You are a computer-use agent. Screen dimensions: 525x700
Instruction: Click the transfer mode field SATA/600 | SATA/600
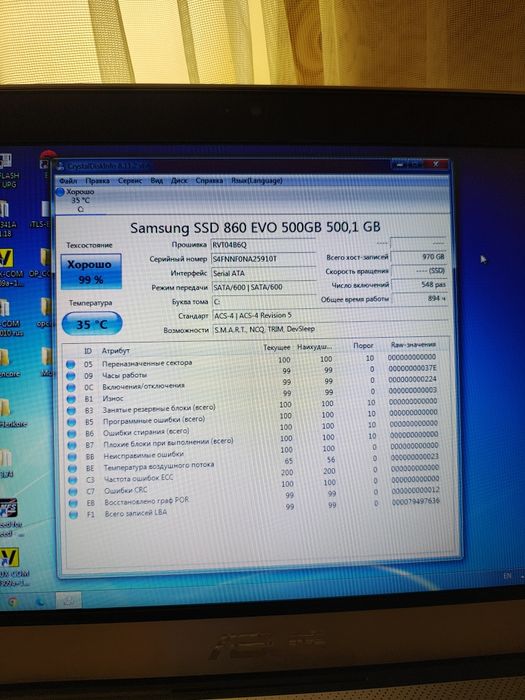(x=263, y=287)
